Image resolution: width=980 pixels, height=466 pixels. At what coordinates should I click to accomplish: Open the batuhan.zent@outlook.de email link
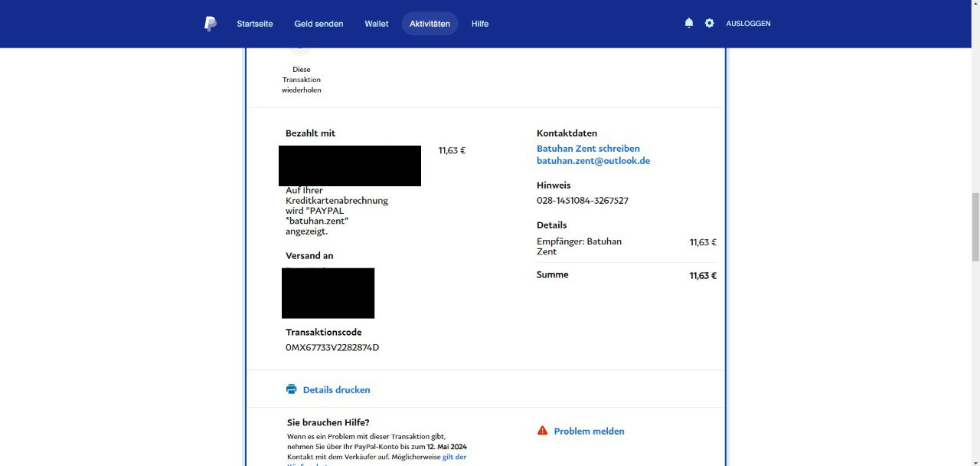593,161
